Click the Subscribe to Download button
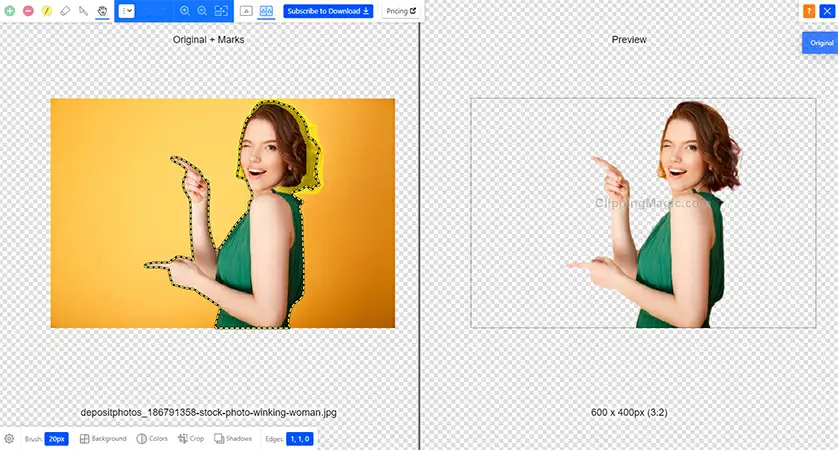The image size is (838, 450). [x=328, y=11]
